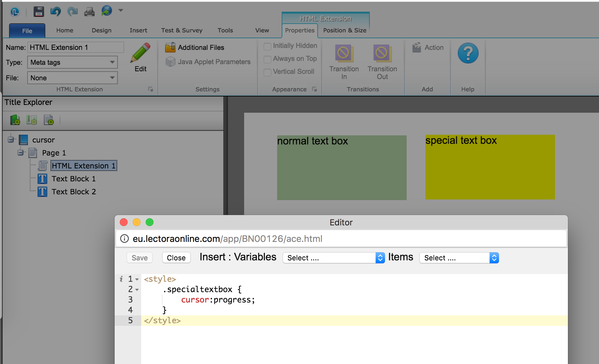Click the yellow special text box

point(490,167)
